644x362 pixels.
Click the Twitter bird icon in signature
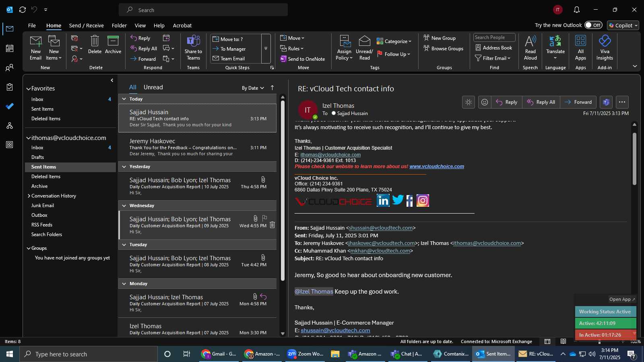click(398, 200)
